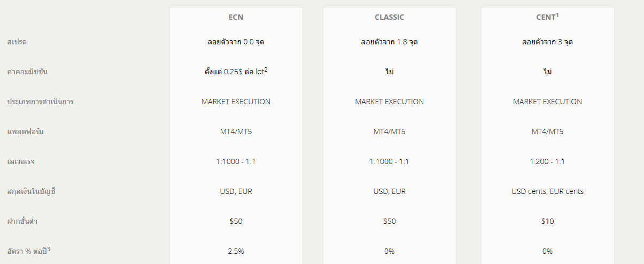Select the CLASSIC account column header
The height and width of the screenshot is (264, 644).
pos(389,17)
